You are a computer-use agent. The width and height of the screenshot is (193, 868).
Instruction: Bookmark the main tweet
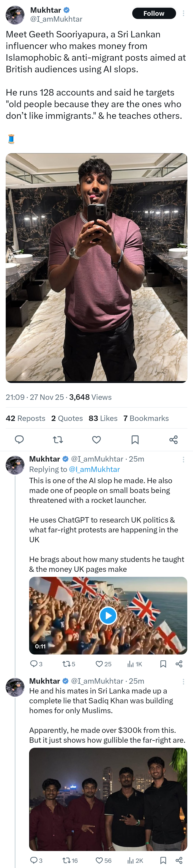(135, 439)
